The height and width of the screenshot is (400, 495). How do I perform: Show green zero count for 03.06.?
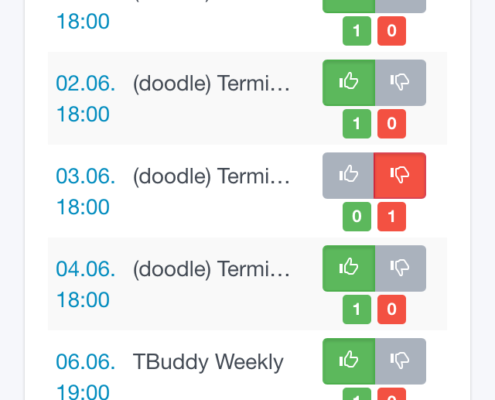357,217
